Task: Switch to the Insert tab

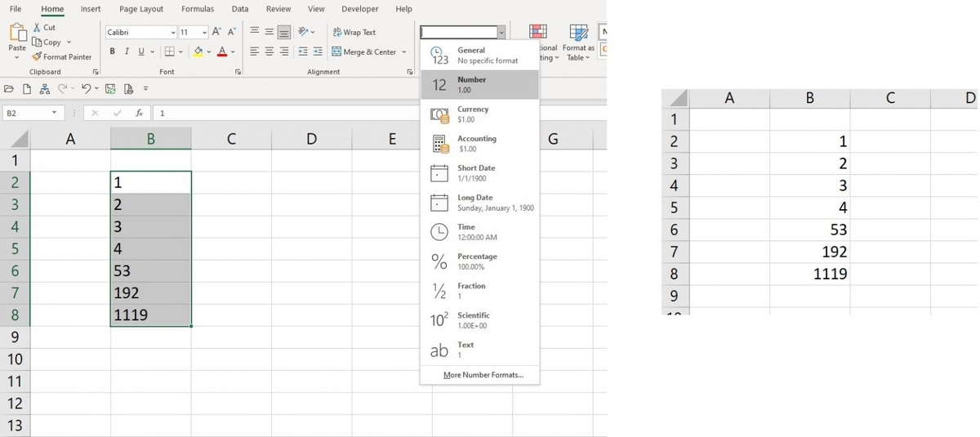Action: 91,9
